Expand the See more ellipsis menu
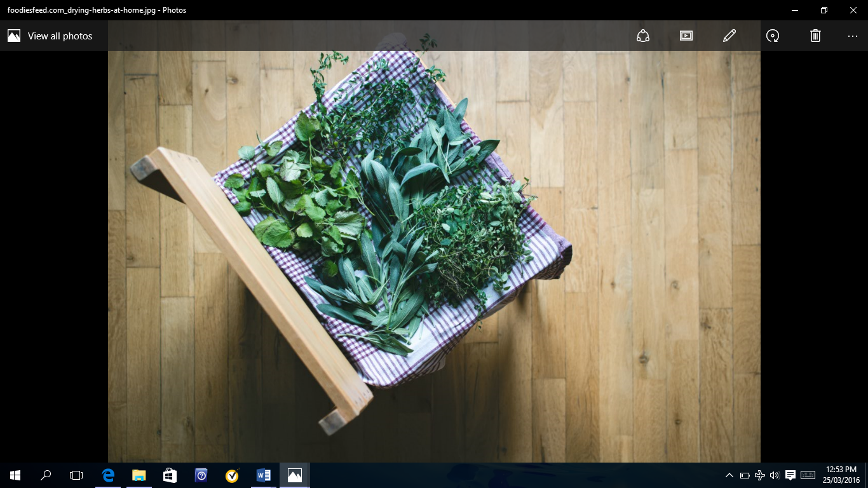 click(853, 36)
